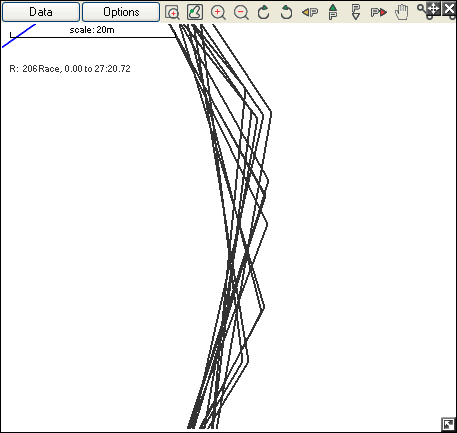This screenshot has width=457, height=433.
Task: Select the zoom-to-area magnifier tool
Action: point(172,12)
